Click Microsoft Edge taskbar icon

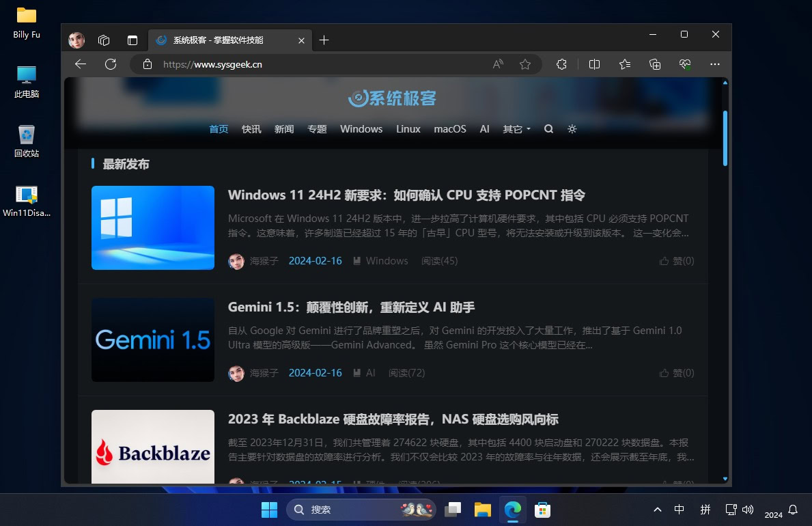click(513, 510)
